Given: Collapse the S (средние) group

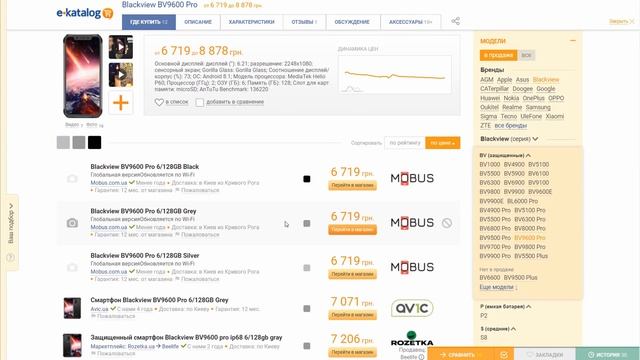Looking at the screenshot, I should tap(498, 329).
